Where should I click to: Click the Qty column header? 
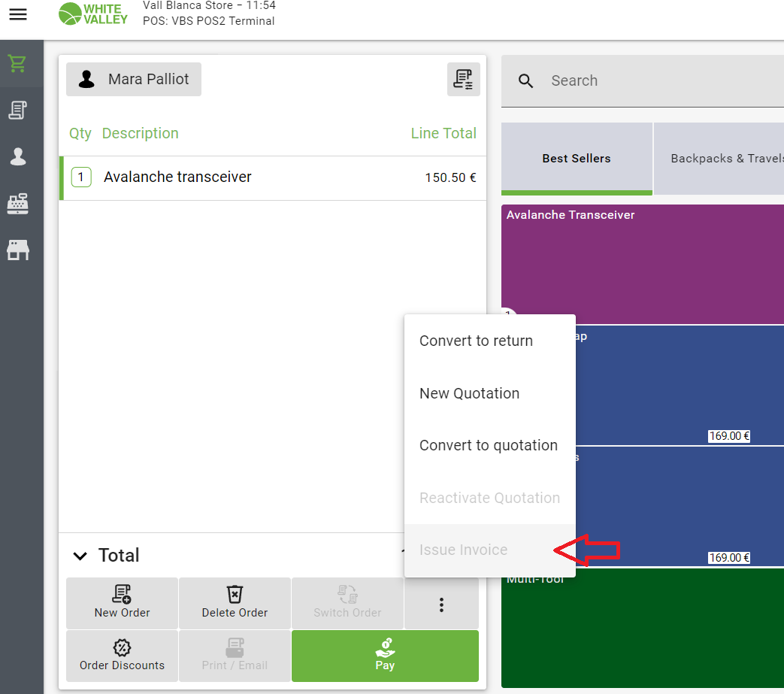(80, 134)
